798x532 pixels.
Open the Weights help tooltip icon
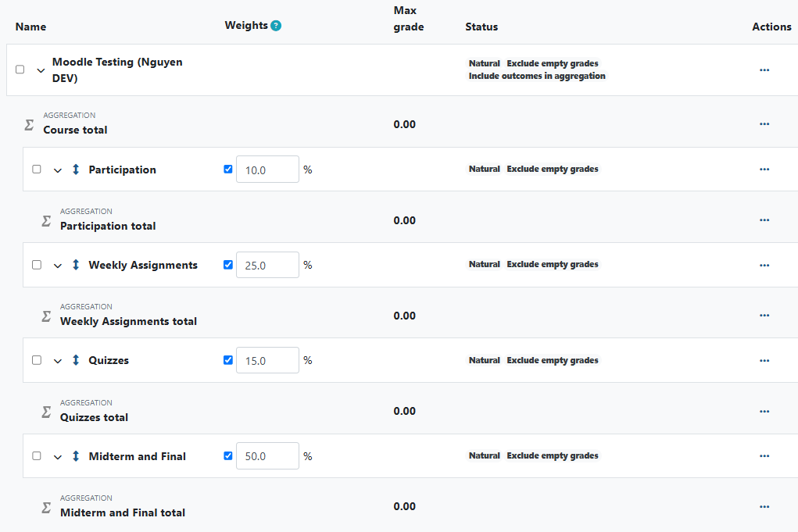pyautogui.click(x=275, y=25)
